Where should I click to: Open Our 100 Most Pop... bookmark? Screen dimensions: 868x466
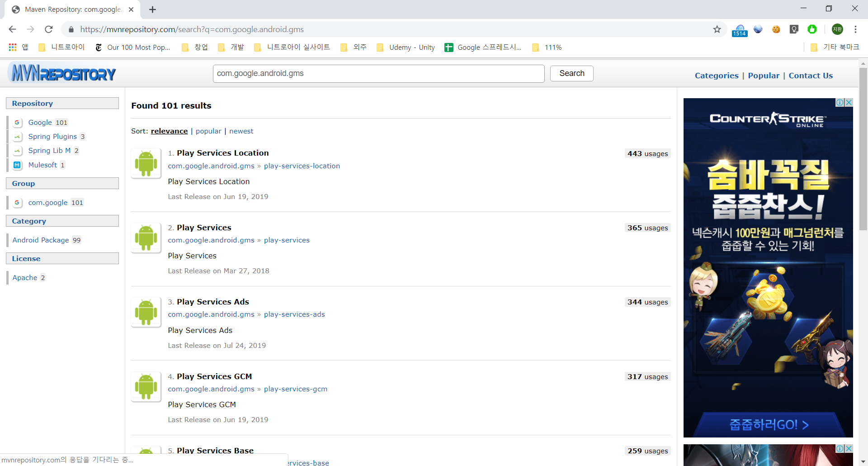tap(132, 47)
